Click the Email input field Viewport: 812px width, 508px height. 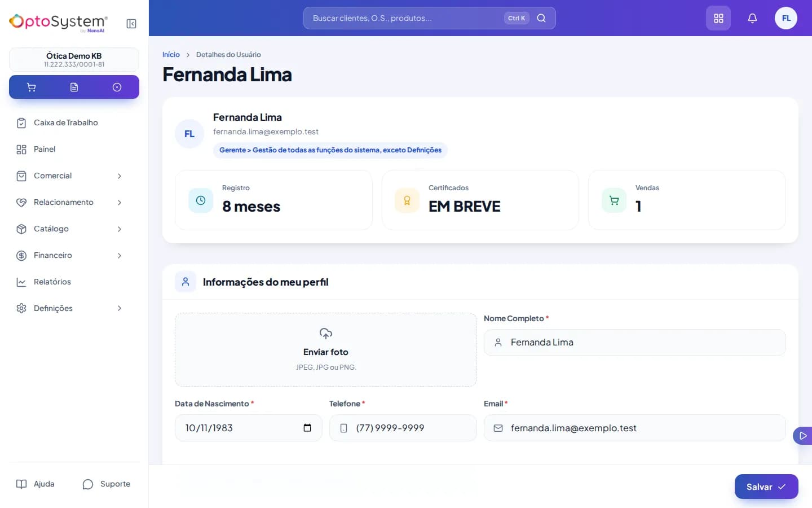635,428
